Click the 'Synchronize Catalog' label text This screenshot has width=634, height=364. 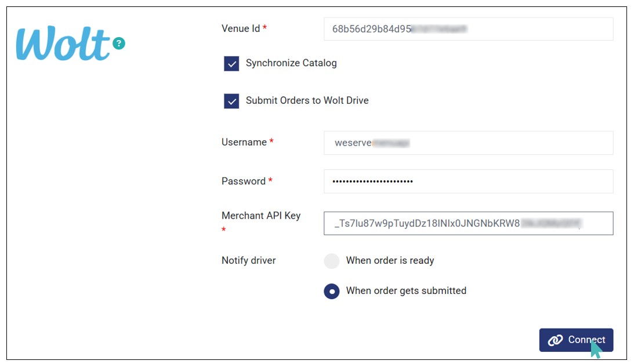point(291,63)
